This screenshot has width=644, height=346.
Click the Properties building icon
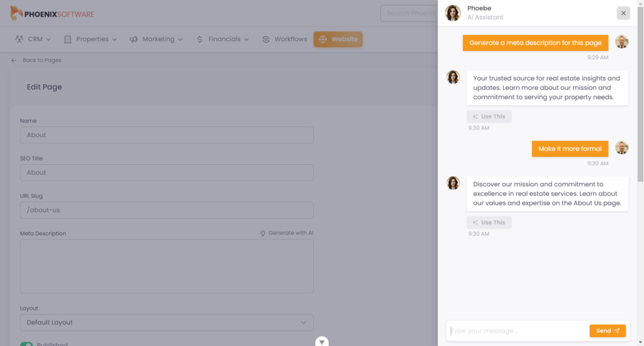click(x=68, y=40)
